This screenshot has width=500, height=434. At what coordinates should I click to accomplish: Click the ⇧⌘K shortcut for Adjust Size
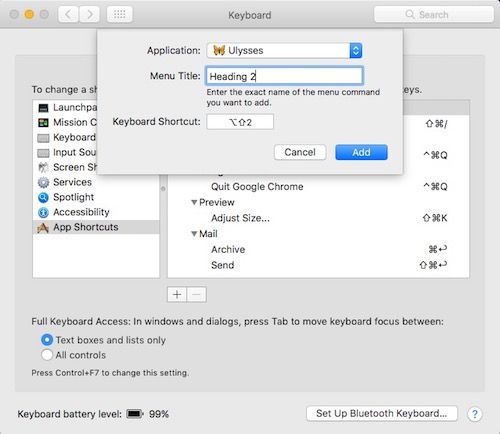(435, 218)
